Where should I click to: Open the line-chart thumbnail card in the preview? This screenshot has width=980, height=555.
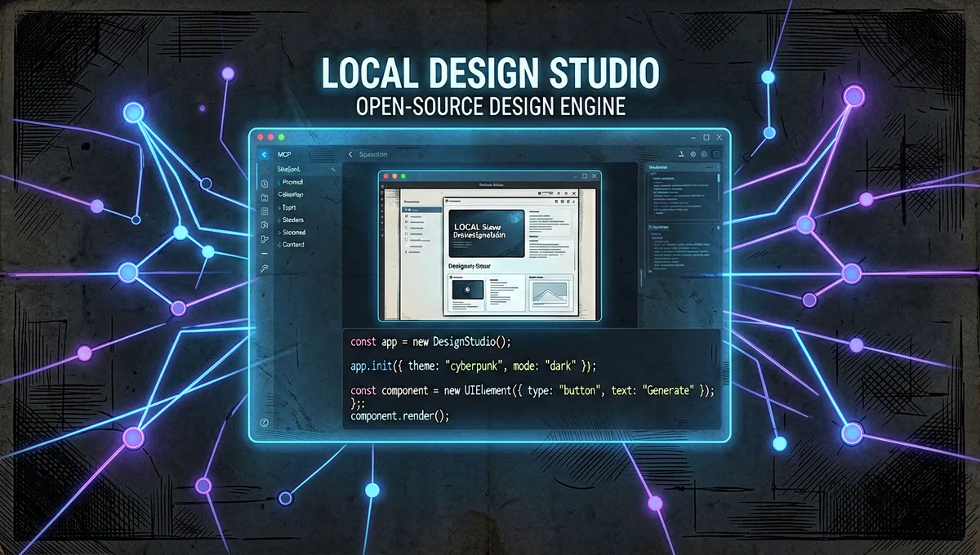(x=550, y=291)
